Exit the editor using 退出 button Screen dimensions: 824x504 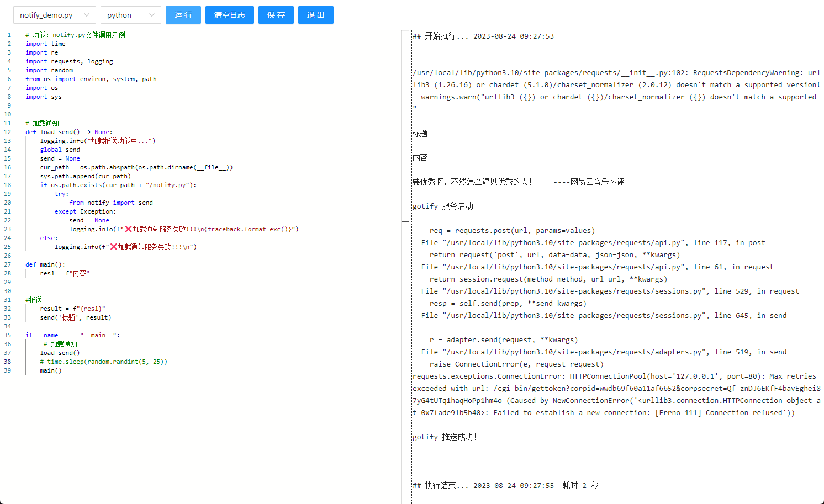[315, 15]
